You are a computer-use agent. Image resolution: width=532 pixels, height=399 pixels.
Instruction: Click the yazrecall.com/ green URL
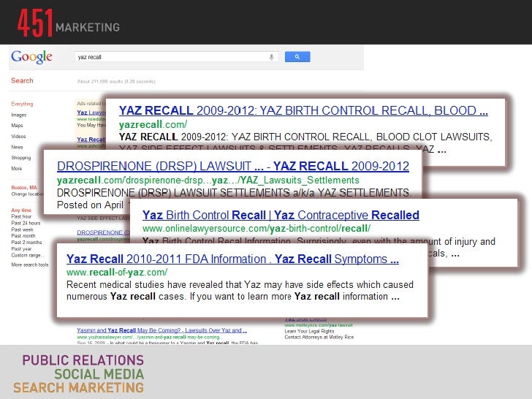[x=153, y=124]
